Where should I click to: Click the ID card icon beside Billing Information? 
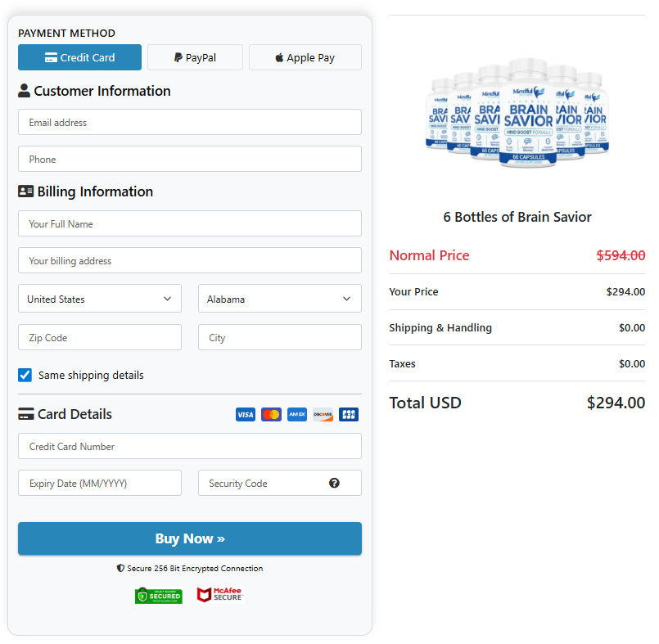(x=25, y=191)
